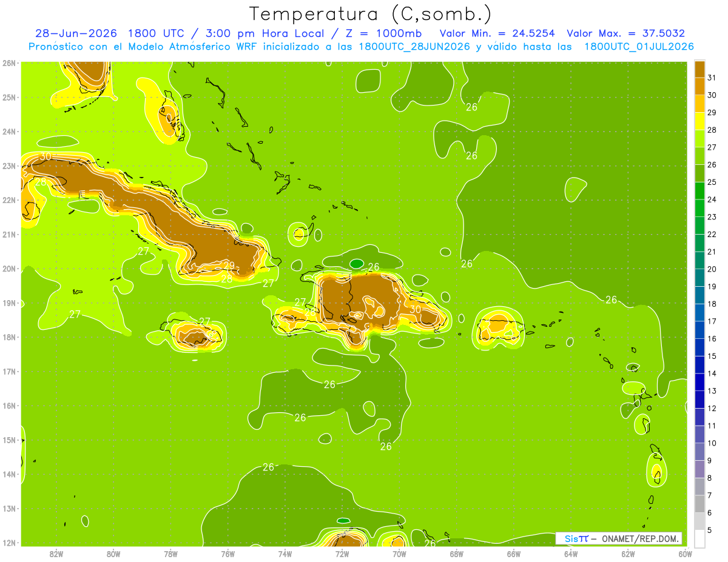The width and height of the screenshot is (728, 562).
Task: Click the legend scale number 20
Action: click(712, 269)
